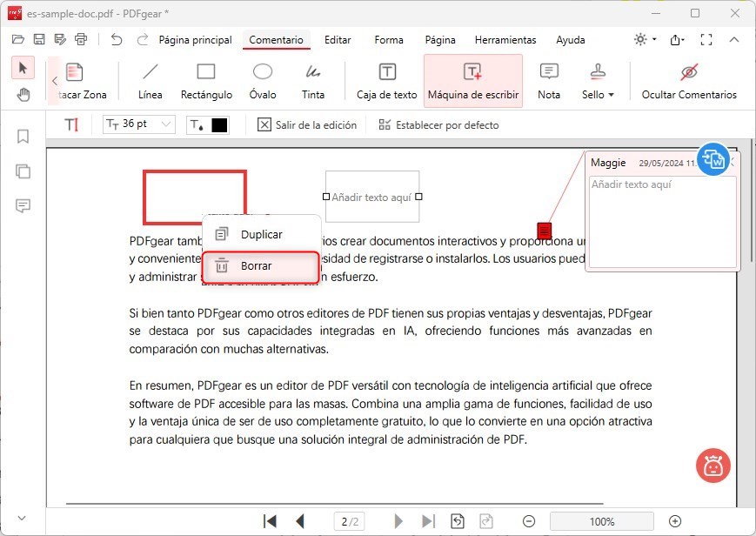Go to the previous page
The width and height of the screenshot is (756, 536).
point(300,521)
